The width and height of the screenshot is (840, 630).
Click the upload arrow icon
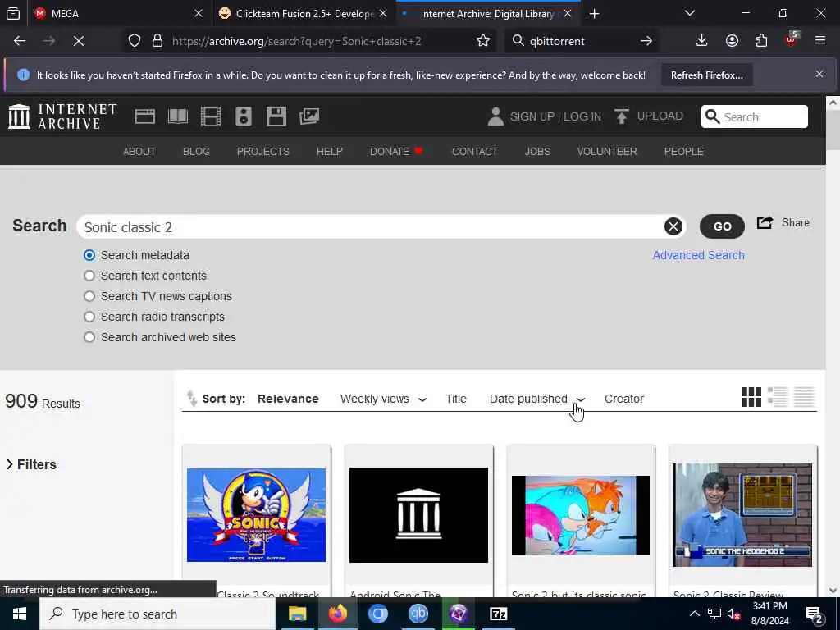(622, 116)
